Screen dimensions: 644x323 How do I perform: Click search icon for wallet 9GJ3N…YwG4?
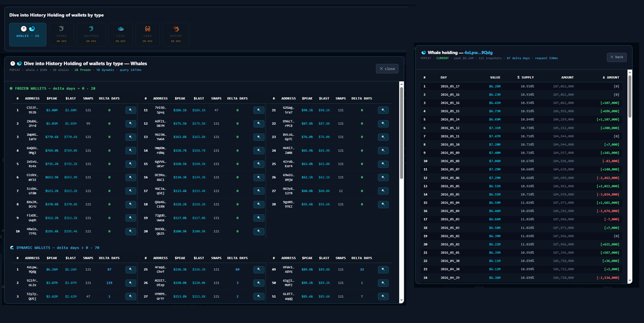(x=259, y=137)
